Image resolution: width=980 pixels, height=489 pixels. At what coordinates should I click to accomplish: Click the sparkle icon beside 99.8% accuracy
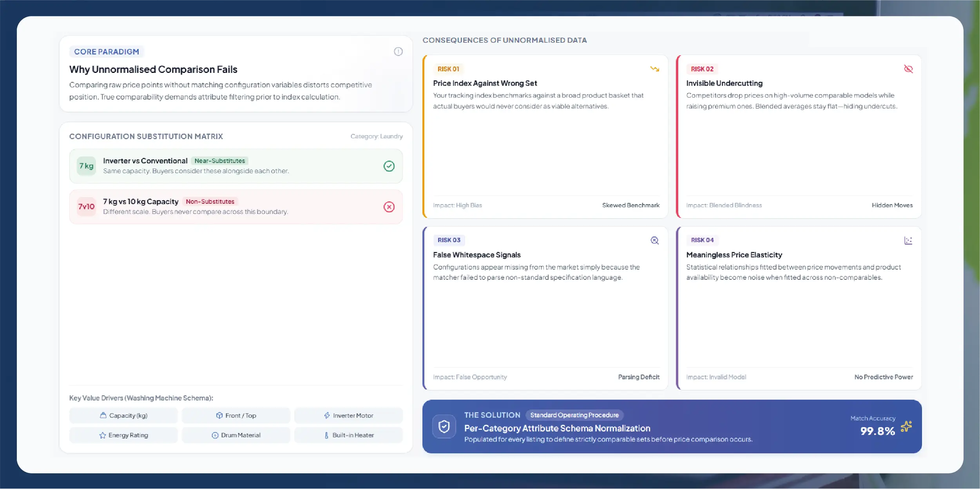906,426
